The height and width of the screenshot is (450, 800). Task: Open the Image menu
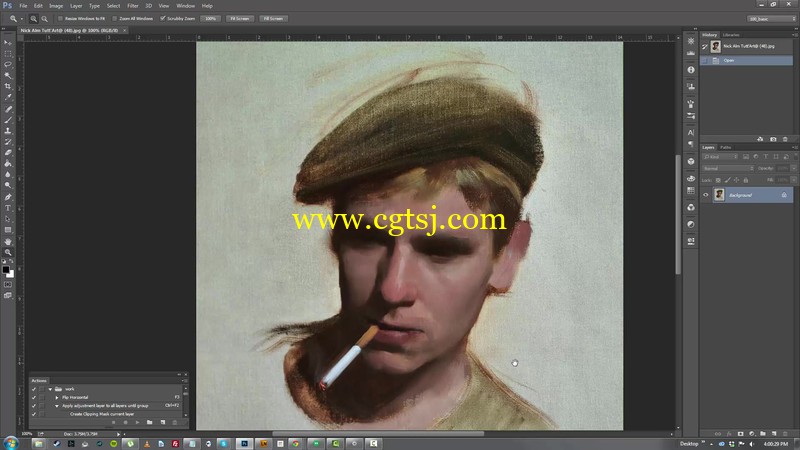tap(56, 6)
